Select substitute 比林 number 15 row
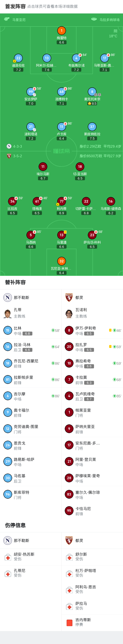The width and height of the screenshot is (123, 644). [31, 330]
